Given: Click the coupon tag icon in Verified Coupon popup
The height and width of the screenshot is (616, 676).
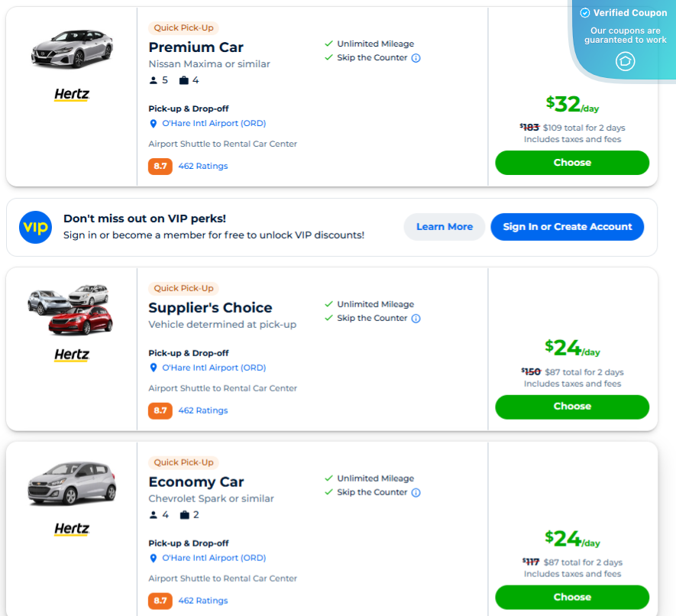Looking at the screenshot, I should (x=625, y=61).
